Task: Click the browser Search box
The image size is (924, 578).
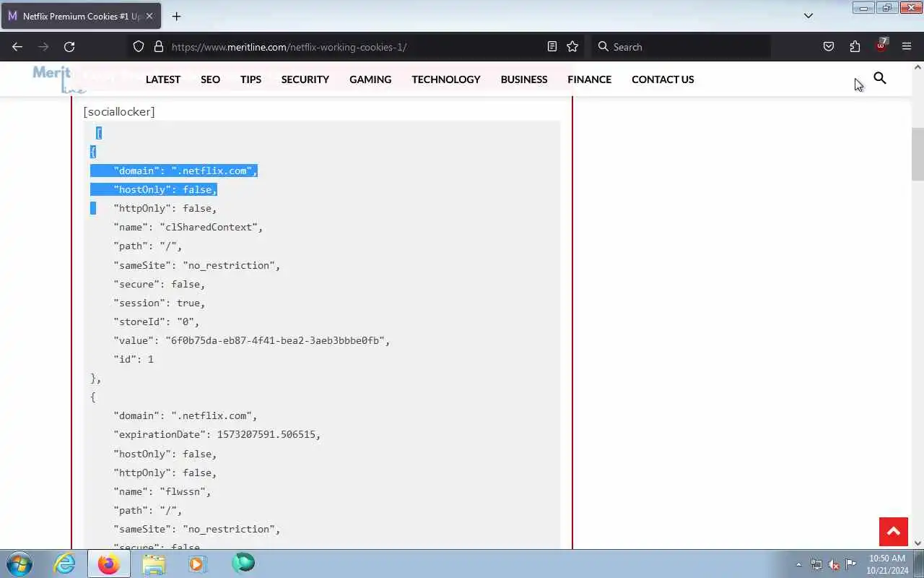Action: pos(681,47)
